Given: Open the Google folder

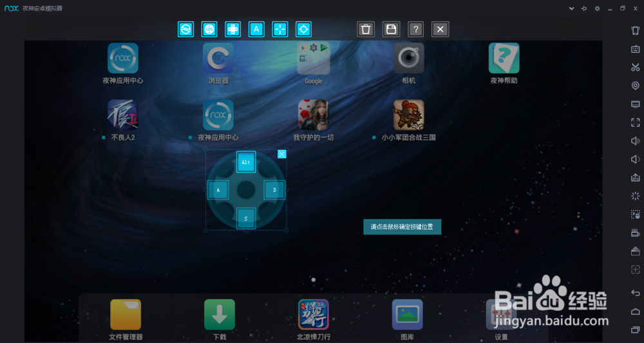Looking at the screenshot, I should [x=314, y=64].
